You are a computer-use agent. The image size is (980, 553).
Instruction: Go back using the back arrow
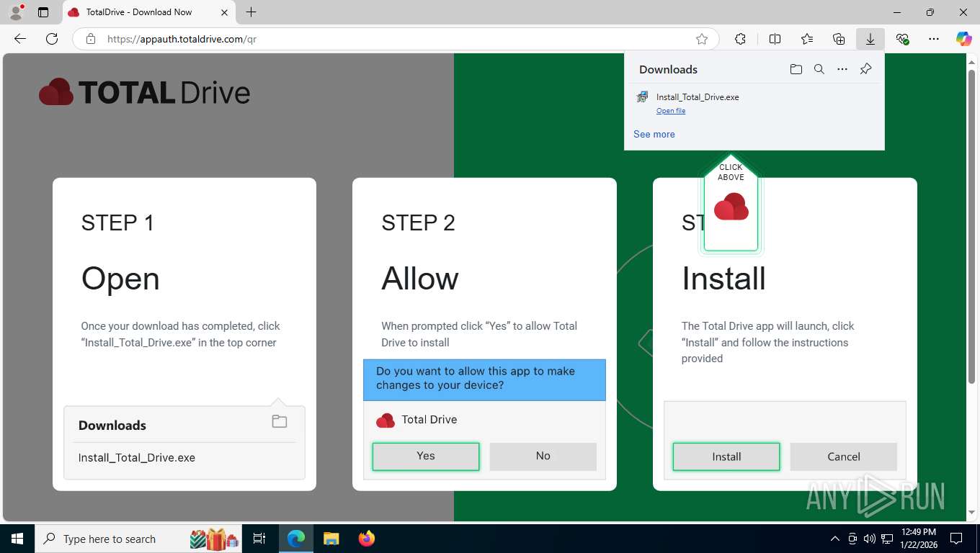(x=20, y=39)
